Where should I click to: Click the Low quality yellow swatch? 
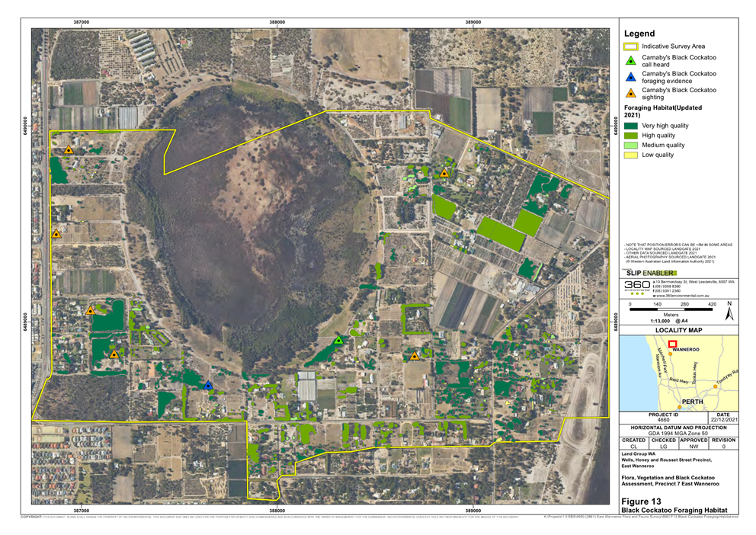[631, 155]
